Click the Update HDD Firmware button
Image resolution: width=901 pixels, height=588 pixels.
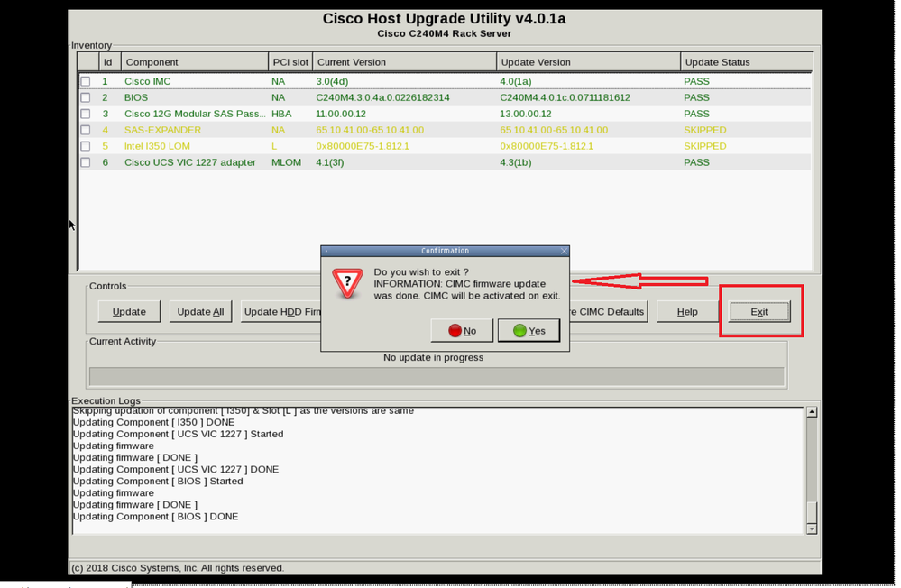281,311
